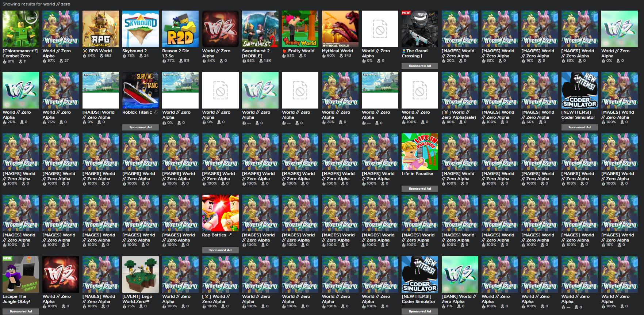
Task: Select the Rap Battles thumbnail
Action: click(x=221, y=213)
